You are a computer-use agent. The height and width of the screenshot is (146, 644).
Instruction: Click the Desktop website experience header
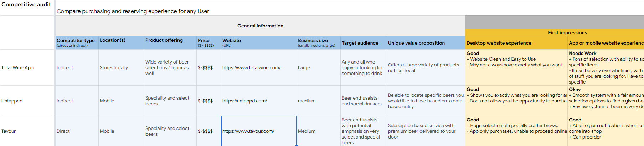point(499,43)
